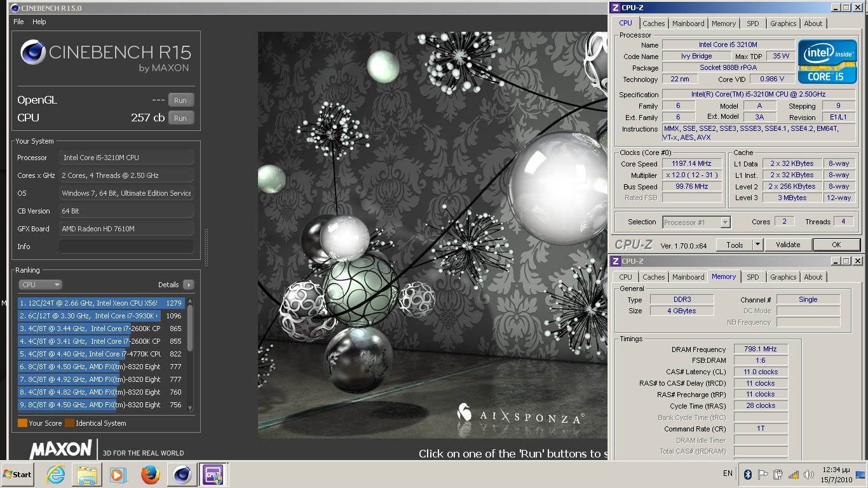Image resolution: width=868 pixels, height=488 pixels.
Task: Open the File menu in Cinebench
Action: coord(18,22)
